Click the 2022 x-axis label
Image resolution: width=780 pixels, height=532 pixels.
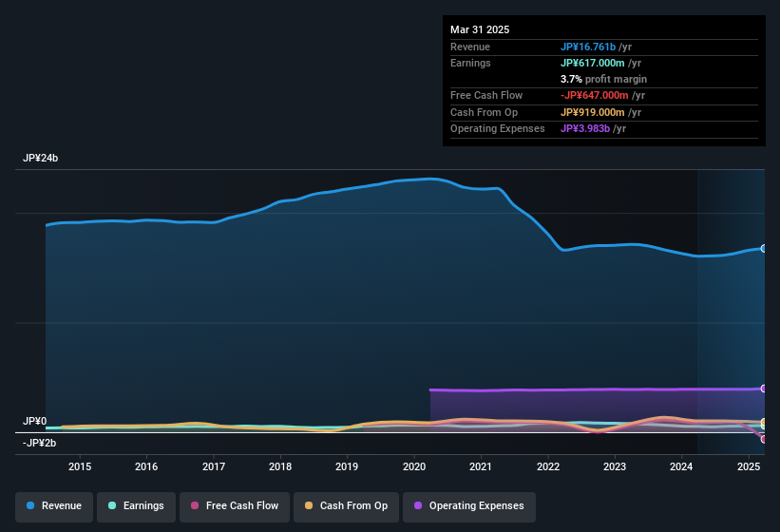click(x=547, y=466)
